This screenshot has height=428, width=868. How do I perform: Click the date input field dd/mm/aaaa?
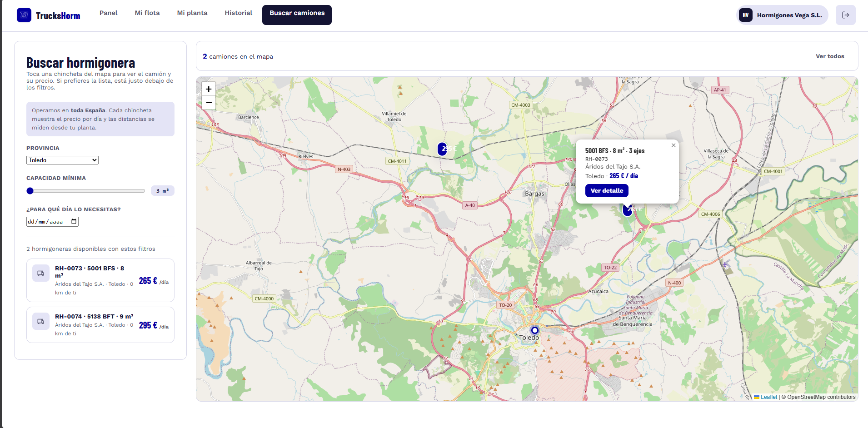click(x=52, y=222)
